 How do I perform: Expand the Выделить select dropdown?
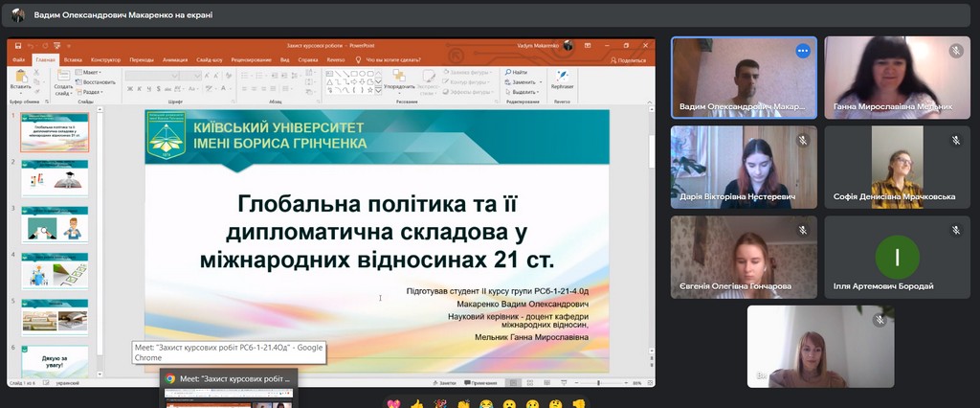523,92
